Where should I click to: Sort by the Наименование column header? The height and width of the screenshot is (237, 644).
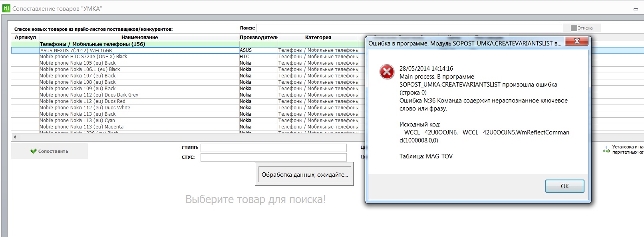click(x=139, y=37)
